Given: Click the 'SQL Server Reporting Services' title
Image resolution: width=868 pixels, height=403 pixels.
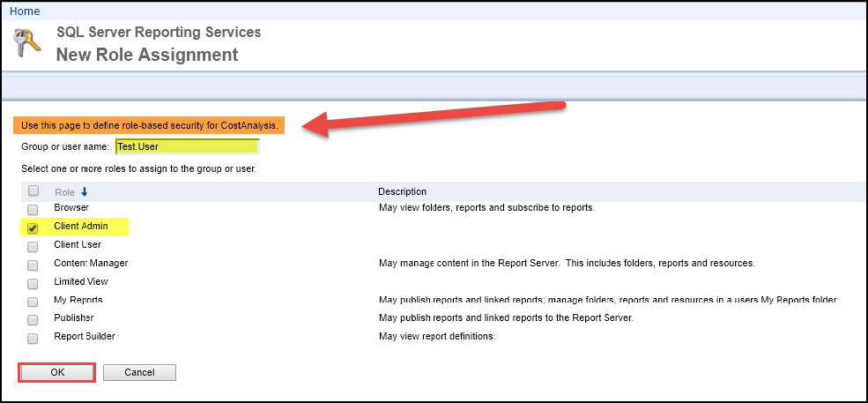Looking at the screenshot, I should tap(159, 32).
